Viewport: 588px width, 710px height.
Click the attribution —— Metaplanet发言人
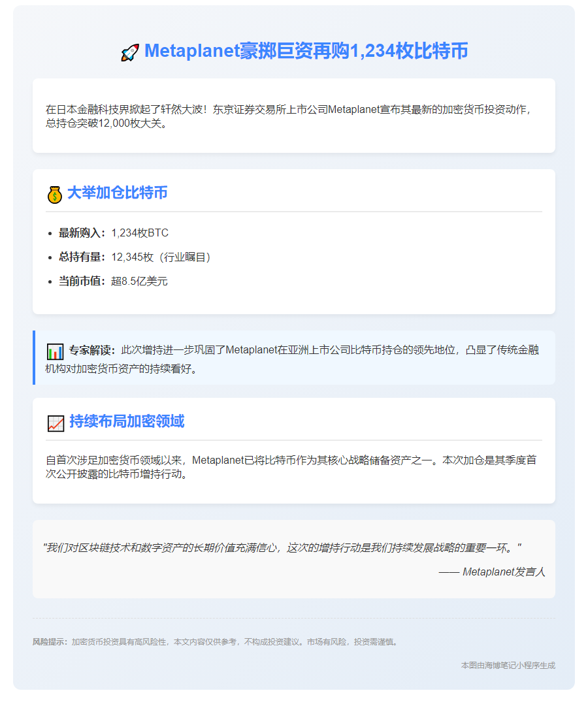491,572
